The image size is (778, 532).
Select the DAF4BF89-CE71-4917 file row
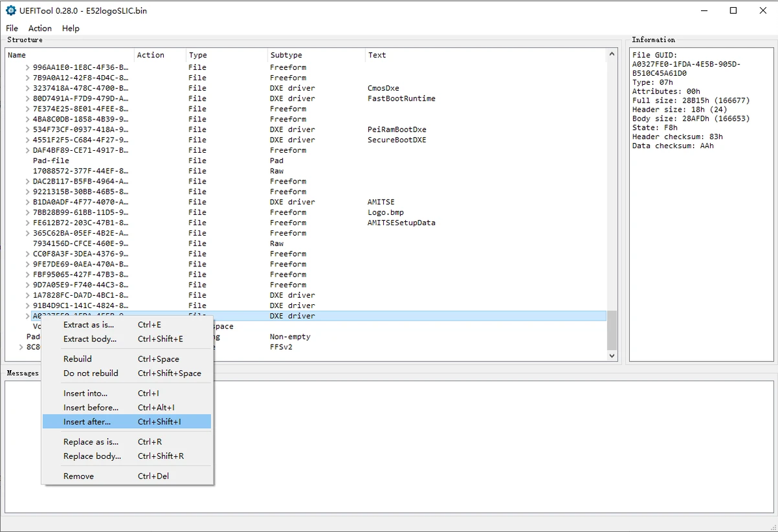[x=307, y=150]
